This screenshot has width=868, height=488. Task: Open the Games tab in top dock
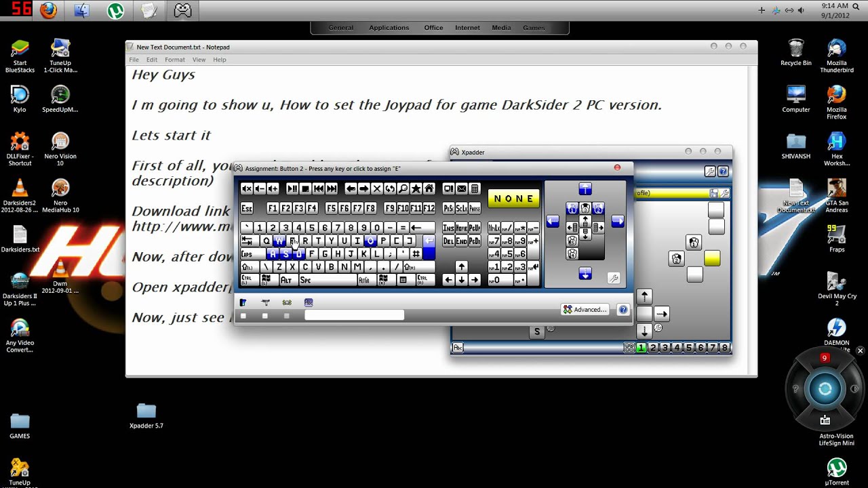click(534, 28)
